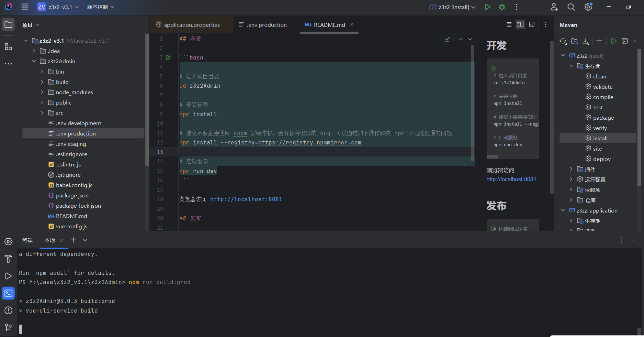Open run configuration z3z2 [install] dropdown
This screenshot has width=644, height=337.
pos(452,7)
